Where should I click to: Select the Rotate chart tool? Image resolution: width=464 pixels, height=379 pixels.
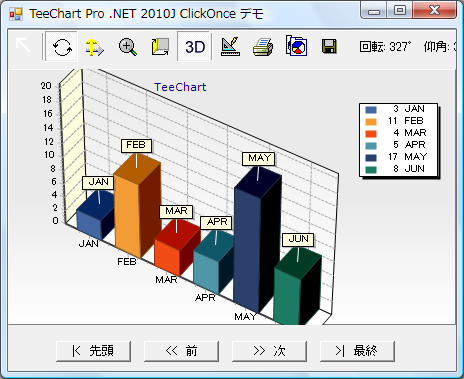tap(62, 47)
